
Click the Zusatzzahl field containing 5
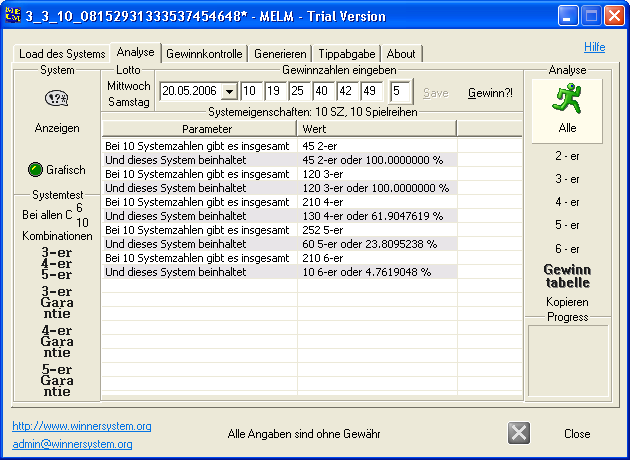[400, 91]
